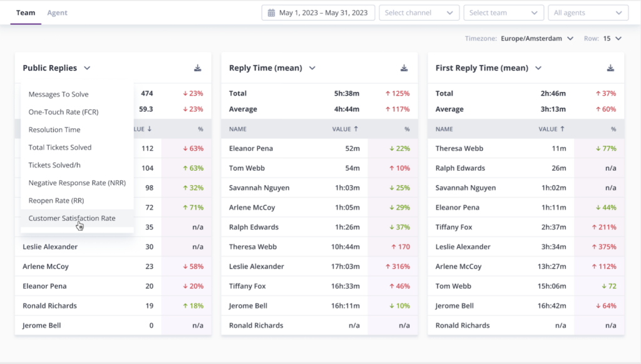Click Jerome Bell in Public Replies table
Viewport: 641px width, 364px height.
click(42, 325)
